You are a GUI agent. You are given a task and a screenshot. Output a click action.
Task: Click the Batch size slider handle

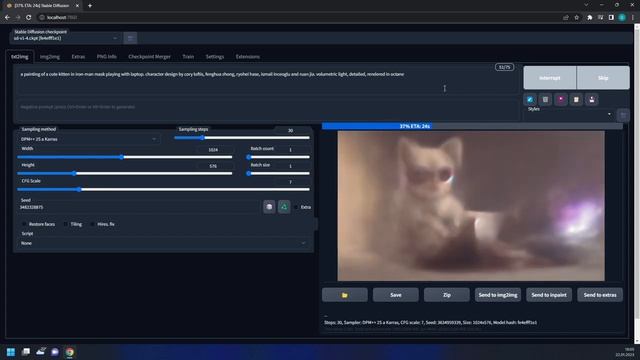coord(249,173)
